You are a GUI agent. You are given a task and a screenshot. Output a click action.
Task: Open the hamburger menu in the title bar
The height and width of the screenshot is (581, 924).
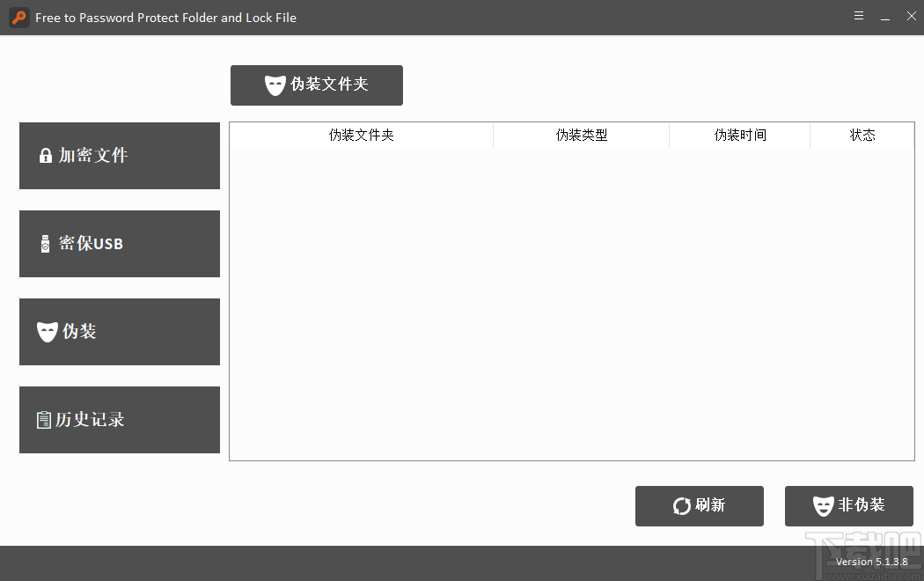coord(859,15)
